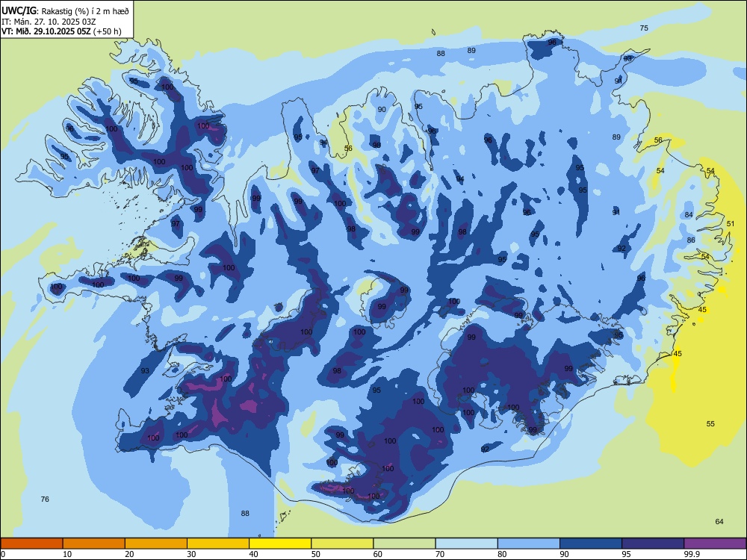Click the '10' legend scale label
The height and width of the screenshot is (560, 747).
(x=67, y=554)
